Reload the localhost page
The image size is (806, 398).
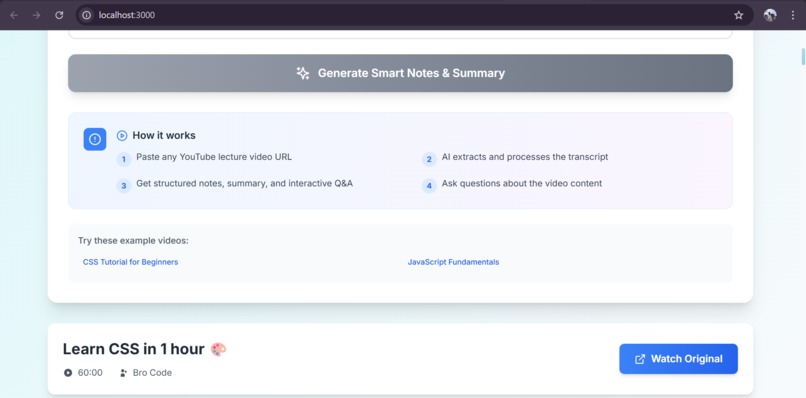59,15
